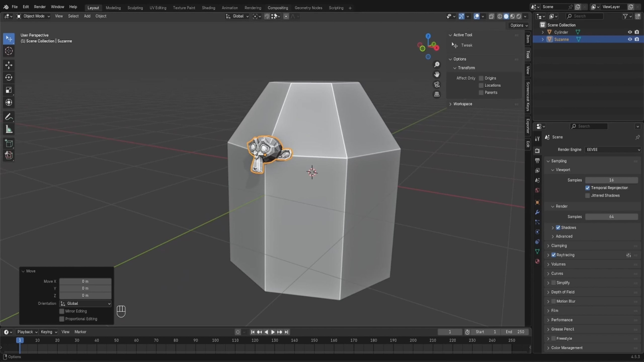The height and width of the screenshot is (362, 644).
Task: Click the Add Cube tool icon
Action: tap(9, 143)
